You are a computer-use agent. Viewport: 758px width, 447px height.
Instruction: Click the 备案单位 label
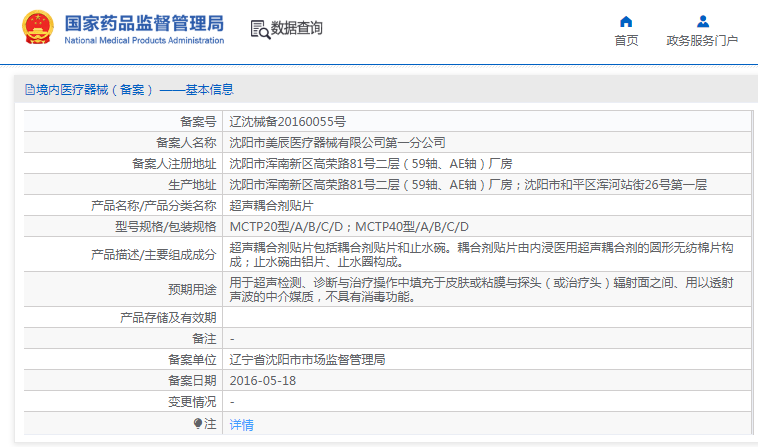click(192, 360)
